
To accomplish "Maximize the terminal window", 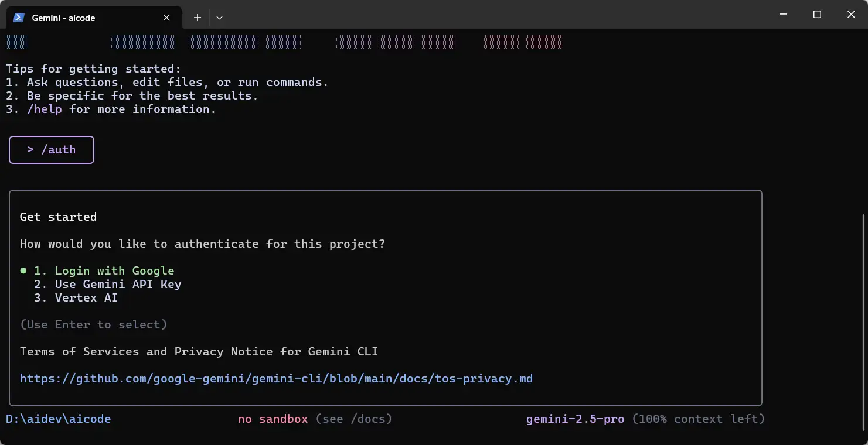I will (x=817, y=15).
